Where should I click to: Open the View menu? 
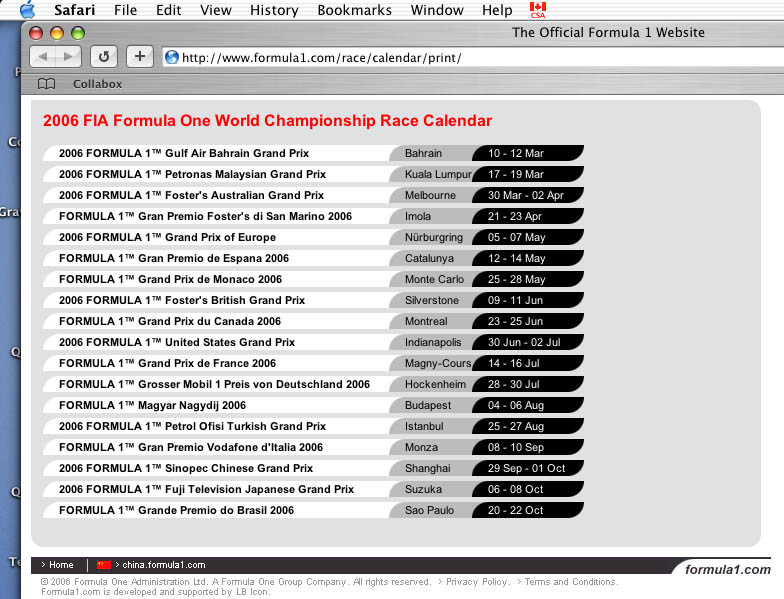216,10
